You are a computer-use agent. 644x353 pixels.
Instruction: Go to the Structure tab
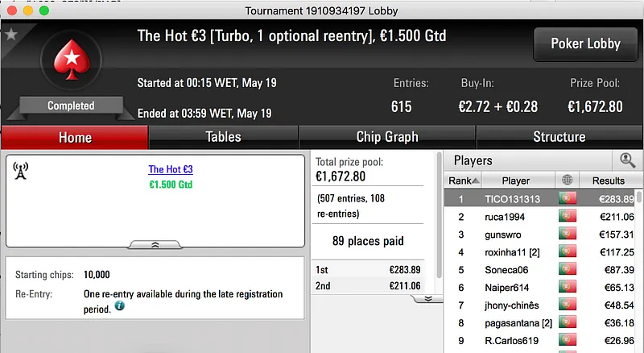559,137
